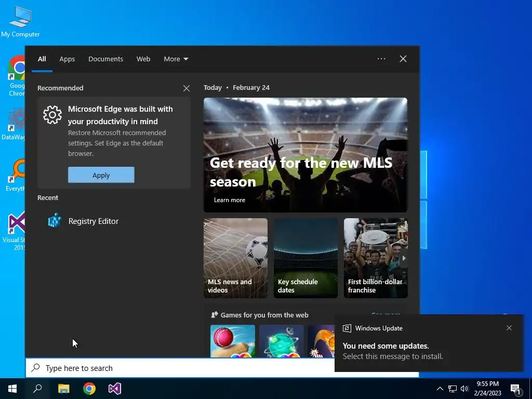Open My Computer desktop icon
The image size is (532, 399).
(x=20, y=21)
